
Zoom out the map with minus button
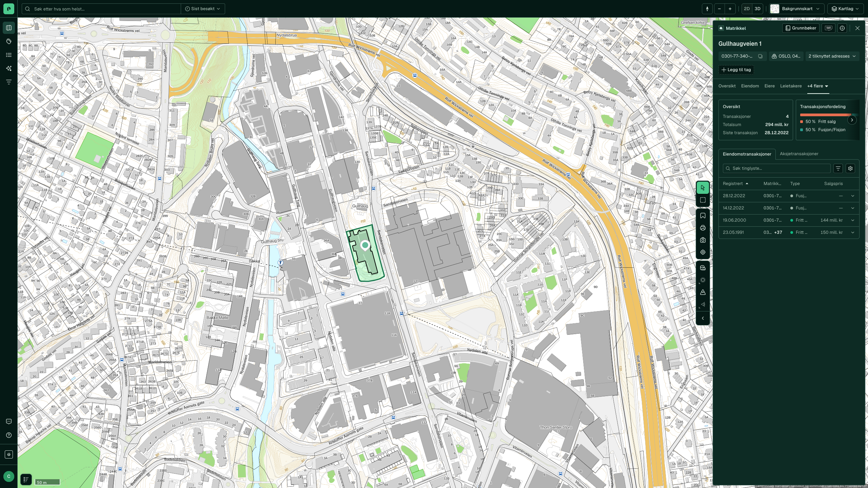[x=719, y=9]
